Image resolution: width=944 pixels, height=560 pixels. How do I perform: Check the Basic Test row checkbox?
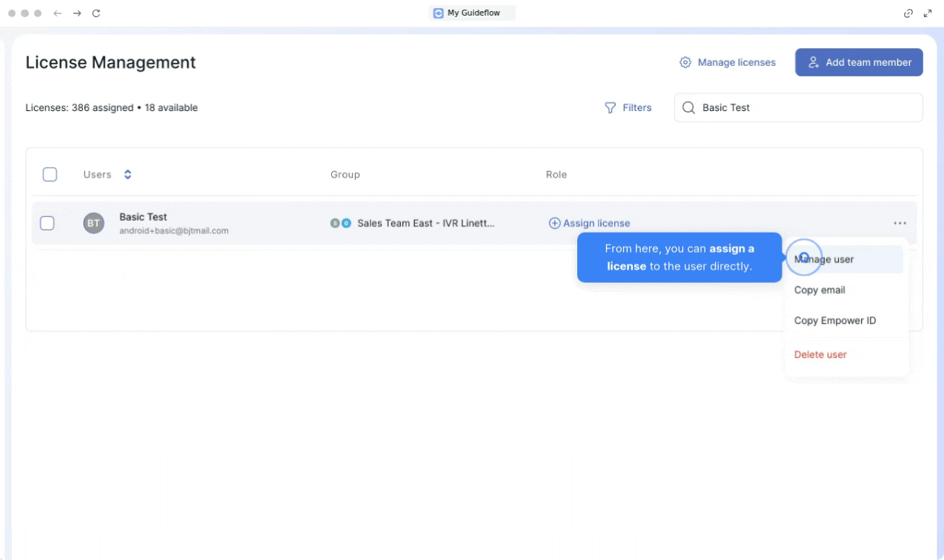(x=47, y=223)
